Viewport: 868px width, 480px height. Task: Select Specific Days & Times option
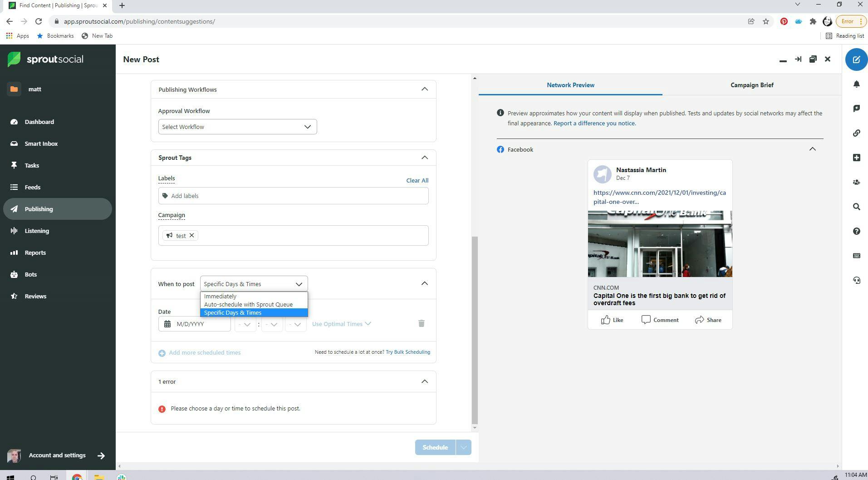254,312
